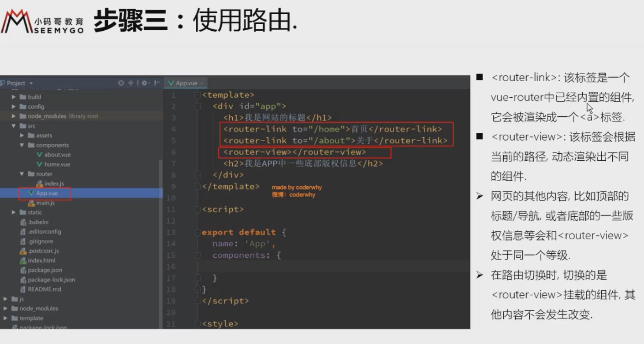Viewport: 644px width, 344px height.
Task: Click the Project panel vertical scrollbar
Action: point(161,243)
